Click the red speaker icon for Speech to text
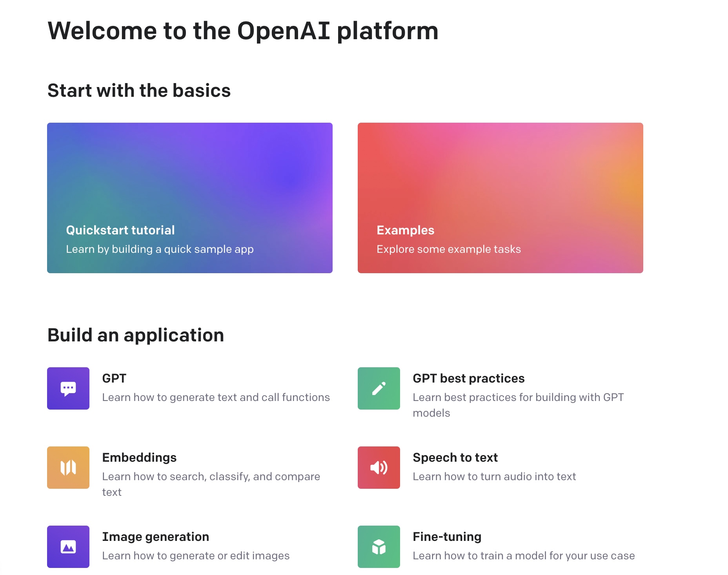 click(379, 468)
